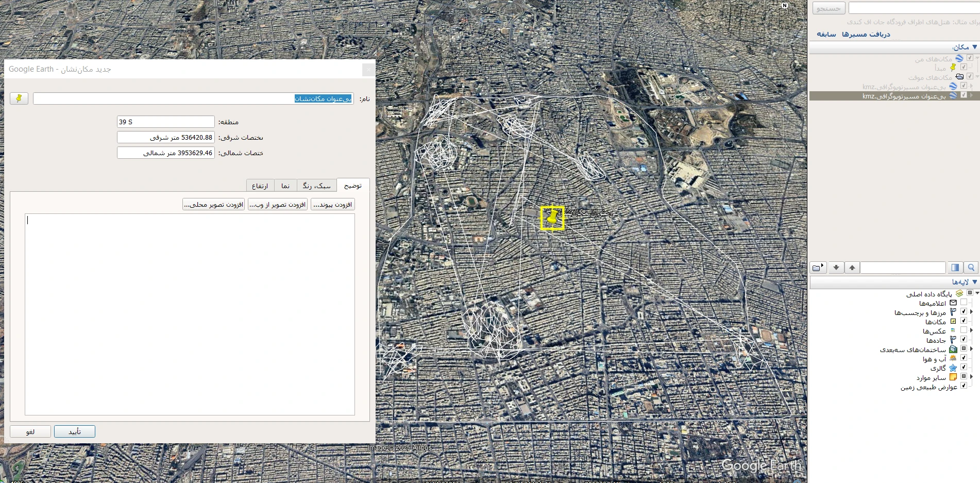The height and width of the screenshot is (483, 980).
Task: Click the add folder icon button
Action: (x=818, y=268)
